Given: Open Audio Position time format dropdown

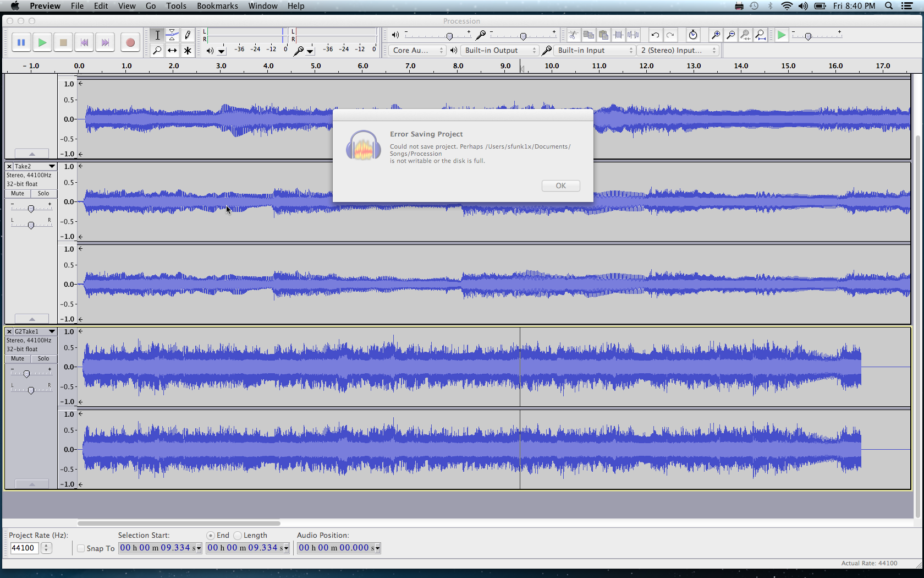Looking at the screenshot, I should (377, 548).
